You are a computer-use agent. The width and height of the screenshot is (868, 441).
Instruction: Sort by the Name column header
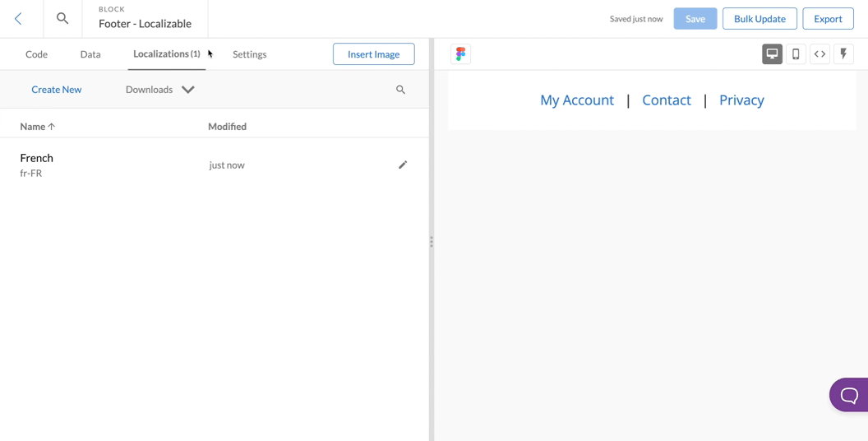pyautogui.click(x=38, y=127)
